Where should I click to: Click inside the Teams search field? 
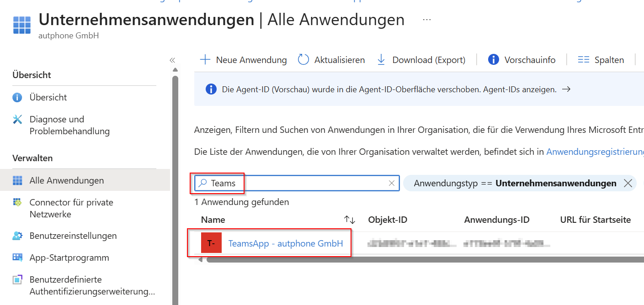[274, 183]
